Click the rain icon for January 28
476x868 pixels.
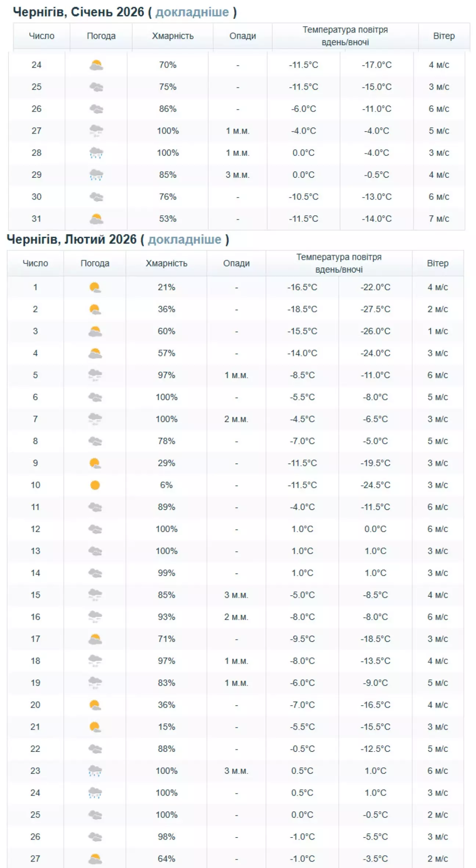point(96,153)
